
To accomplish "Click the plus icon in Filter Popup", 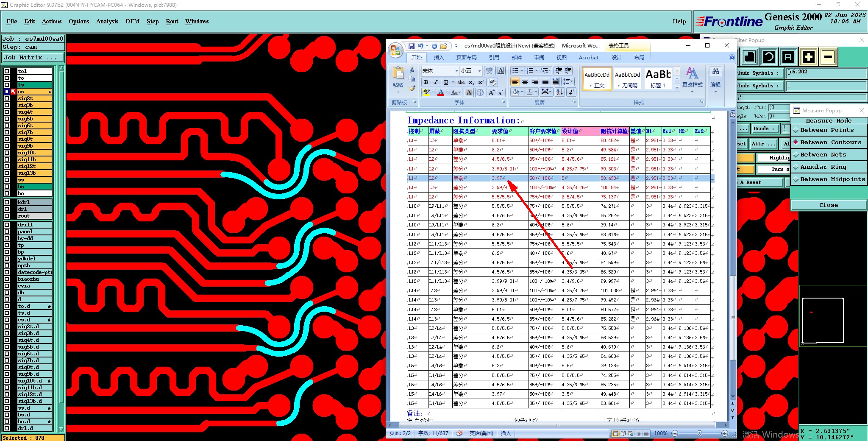I will (x=808, y=56).
